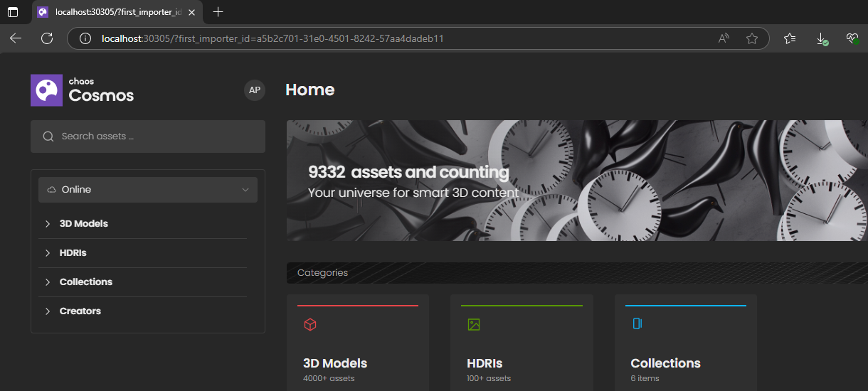Viewport: 868px width, 391px height.
Task: Open the Online source dropdown
Action: point(148,190)
